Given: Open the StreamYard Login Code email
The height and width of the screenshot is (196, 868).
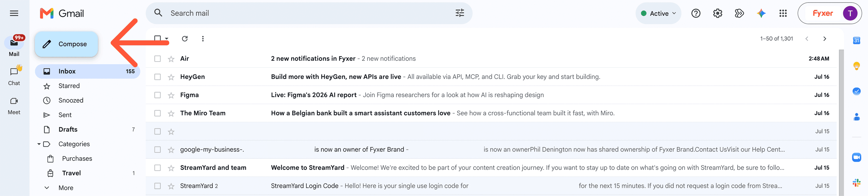Looking at the screenshot, I should click(x=491, y=186).
